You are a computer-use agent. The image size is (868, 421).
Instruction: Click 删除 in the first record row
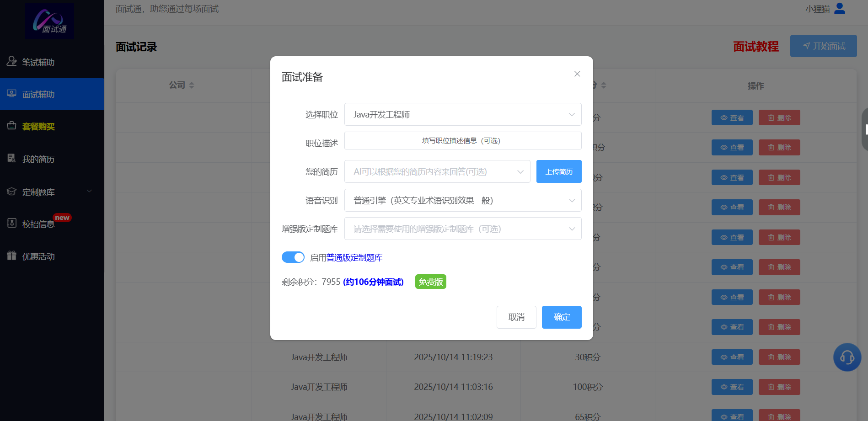[x=779, y=117]
